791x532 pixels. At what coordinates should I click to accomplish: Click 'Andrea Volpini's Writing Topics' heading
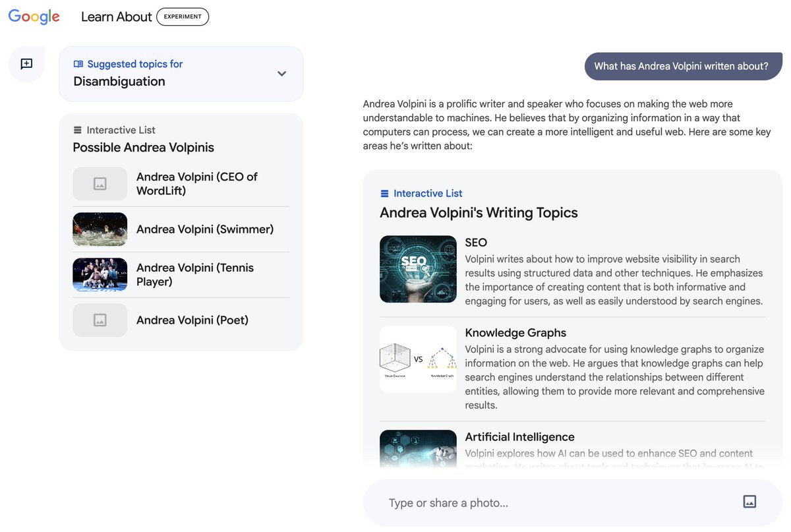coord(479,213)
